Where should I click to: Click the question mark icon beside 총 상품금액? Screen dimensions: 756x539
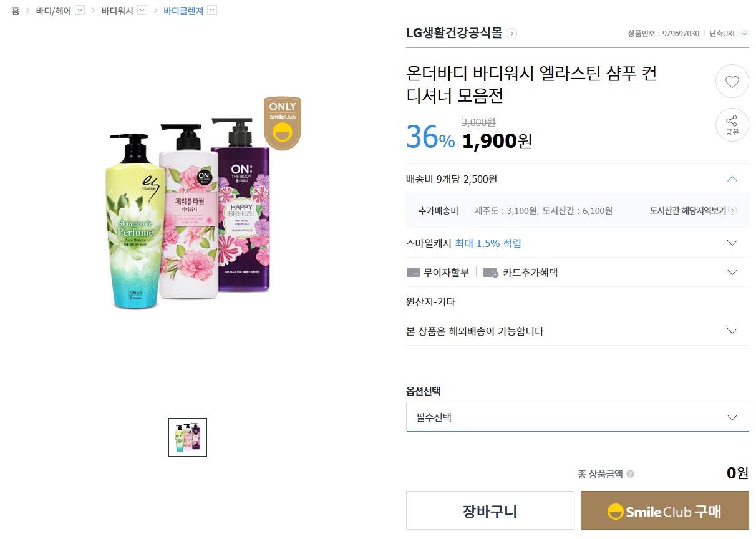pos(630,474)
